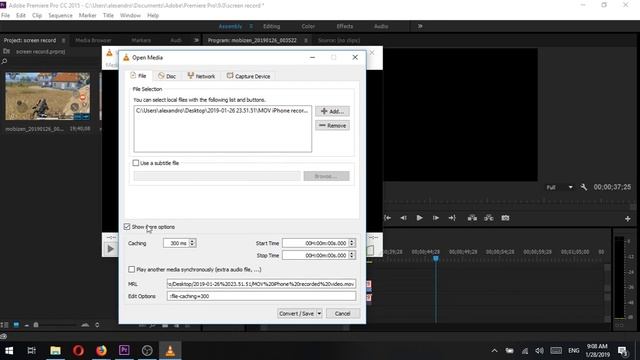Viewport: 640px width, 360px height.
Task: Adjust the Stop Time stepper arrows
Action: click(352, 255)
